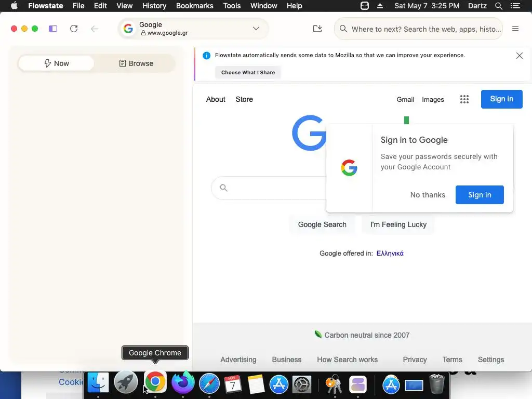Click the Google Search button
The width and height of the screenshot is (532, 399).
(x=322, y=224)
